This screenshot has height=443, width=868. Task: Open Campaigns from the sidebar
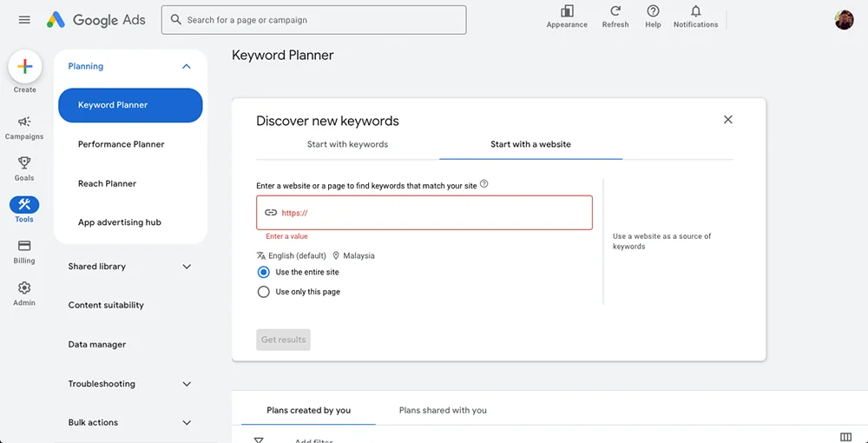pos(24,122)
